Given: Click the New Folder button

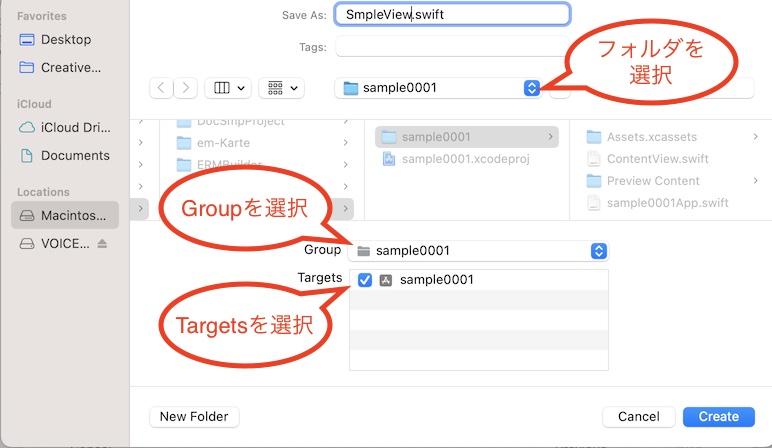Looking at the screenshot, I should (194, 416).
